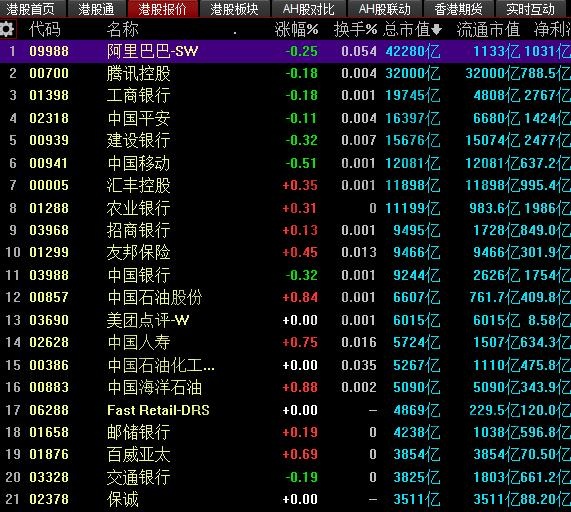
Task: Select 腾讯控股 in the list
Action: (138, 74)
